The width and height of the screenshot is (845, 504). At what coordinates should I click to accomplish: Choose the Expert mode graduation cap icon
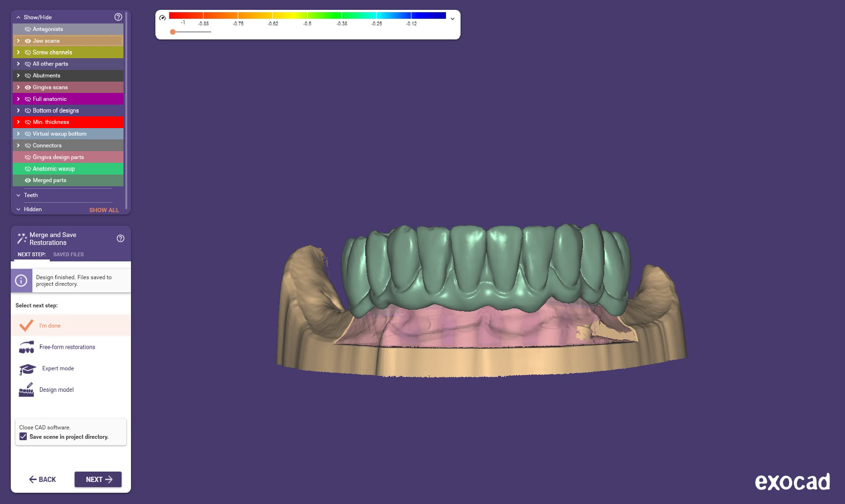[27, 369]
